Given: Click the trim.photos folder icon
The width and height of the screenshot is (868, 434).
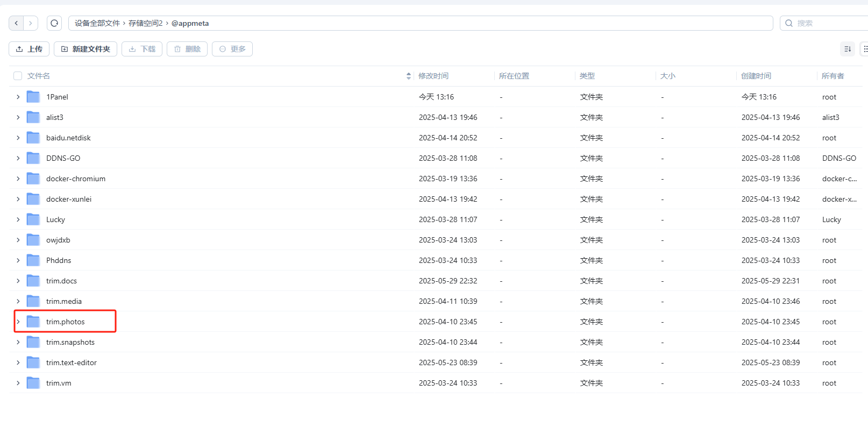Looking at the screenshot, I should point(33,322).
